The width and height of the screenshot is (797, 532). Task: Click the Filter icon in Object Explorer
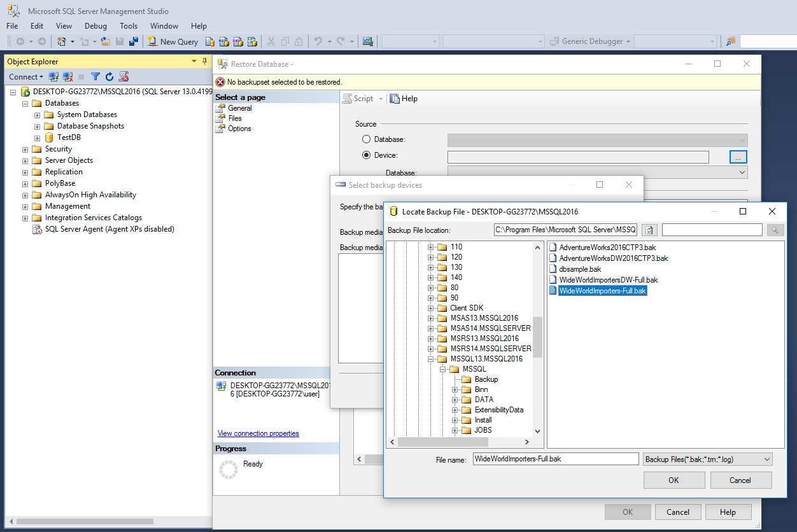pyautogui.click(x=95, y=76)
